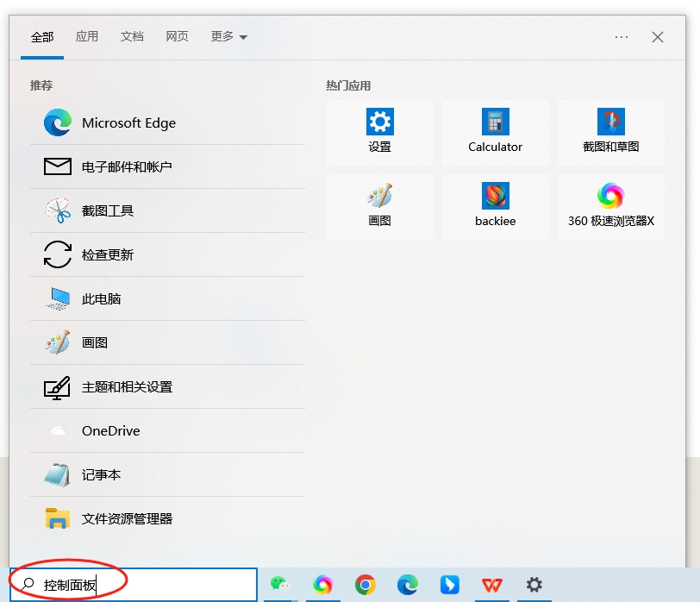700x602 pixels.
Task: Open the scissors icon of 截图工具
Action: pyautogui.click(x=58, y=210)
